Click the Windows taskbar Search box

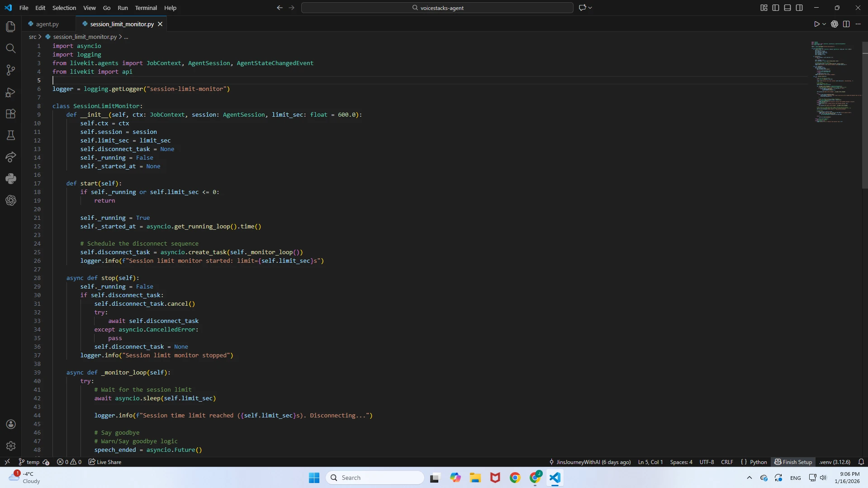(375, 478)
